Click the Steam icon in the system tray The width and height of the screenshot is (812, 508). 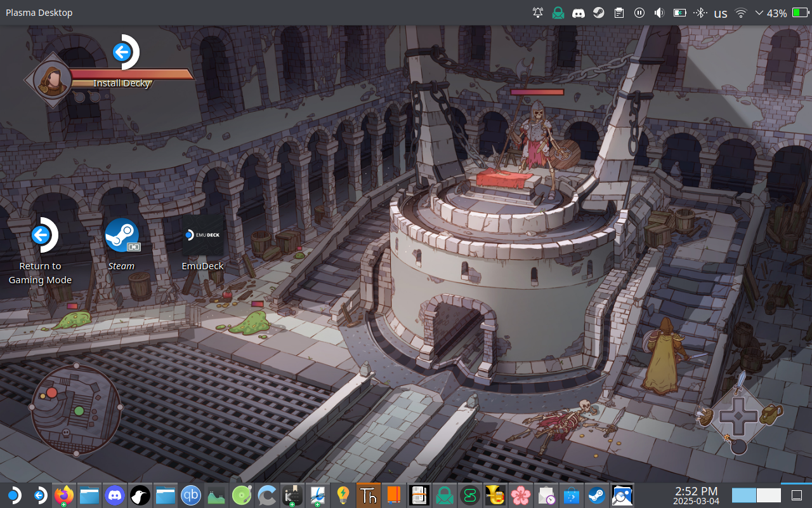(x=599, y=13)
